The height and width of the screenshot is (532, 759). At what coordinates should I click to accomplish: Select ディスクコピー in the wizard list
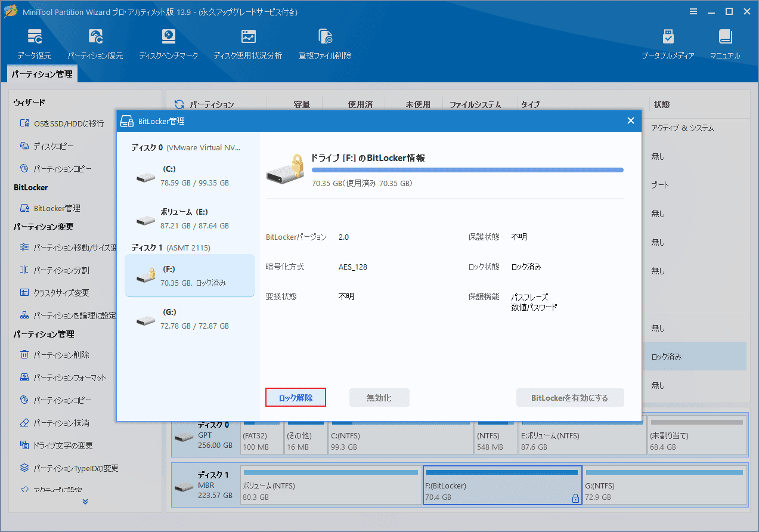pyautogui.click(x=47, y=146)
